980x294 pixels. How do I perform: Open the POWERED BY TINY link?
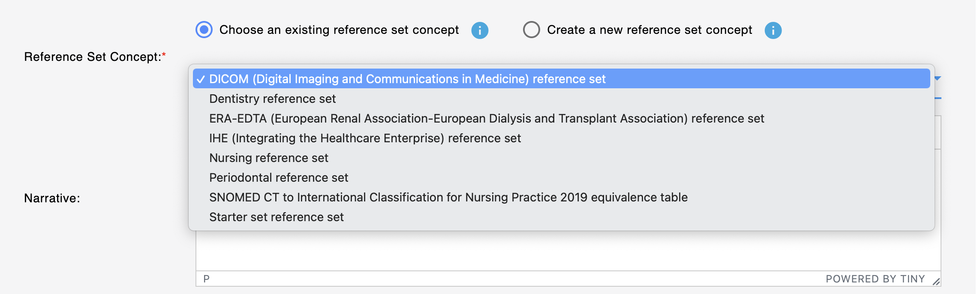(875, 279)
